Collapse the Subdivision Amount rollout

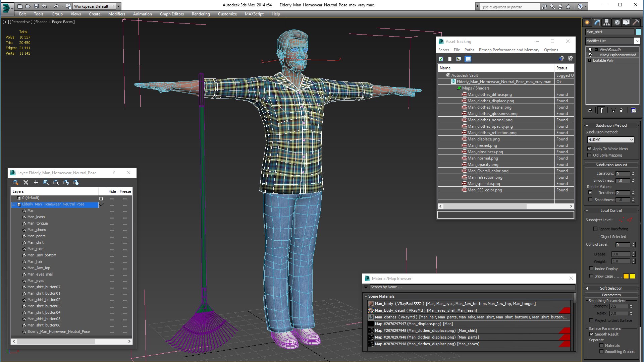(611, 165)
